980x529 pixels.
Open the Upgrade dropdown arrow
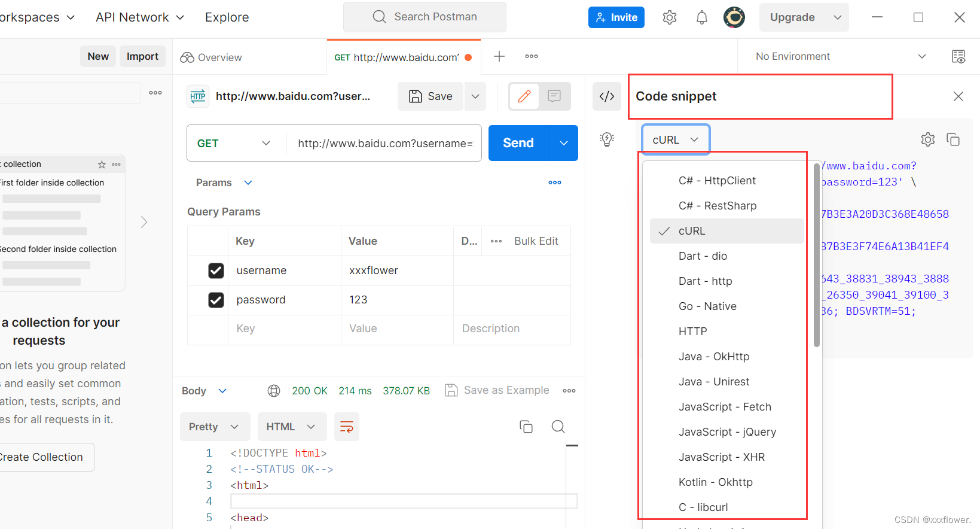[x=838, y=17]
